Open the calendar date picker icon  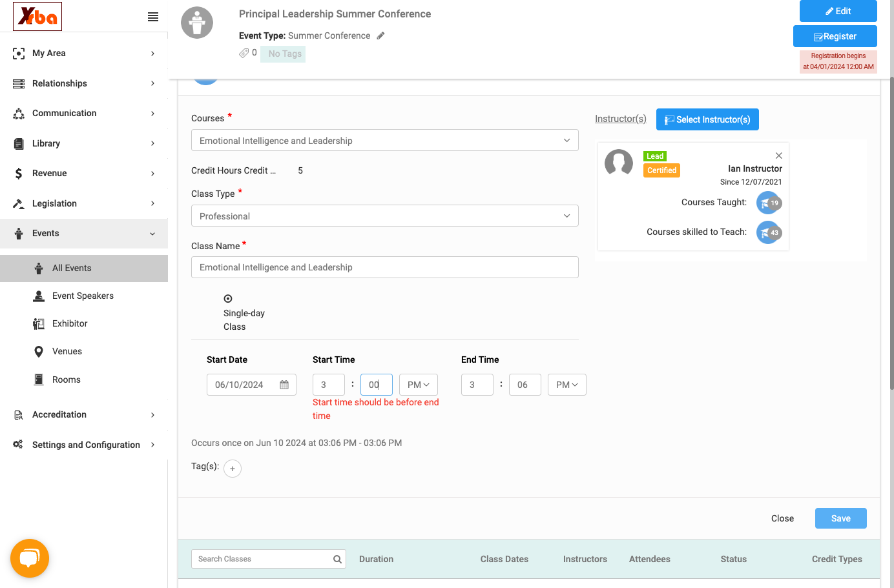[x=284, y=385]
